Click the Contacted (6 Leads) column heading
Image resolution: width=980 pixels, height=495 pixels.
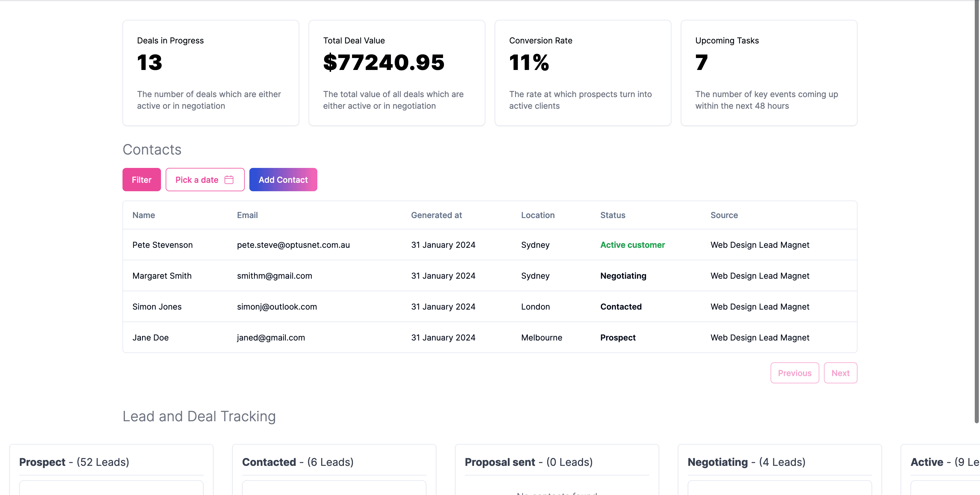[x=298, y=462]
